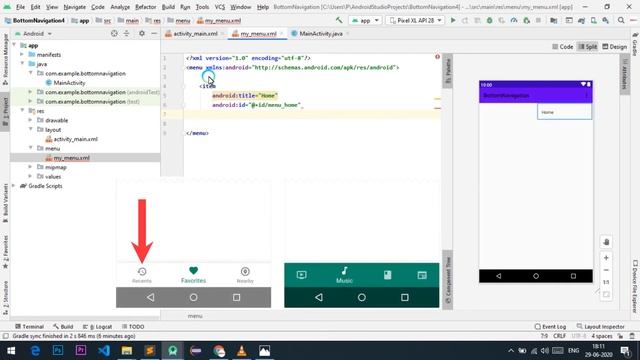Open Premiere Pro from the taskbar
Viewport: 640px width, 360px height.
click(81, 351)
